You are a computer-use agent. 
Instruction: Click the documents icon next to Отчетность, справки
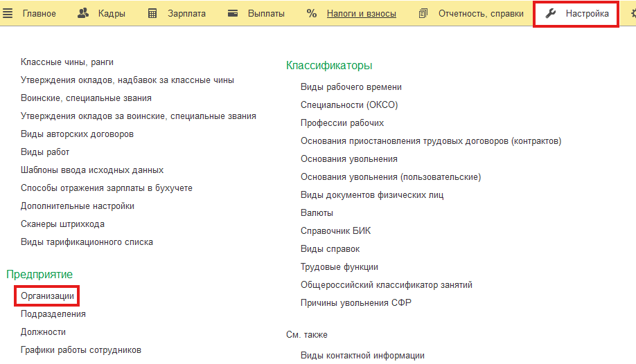click(423, 13)
